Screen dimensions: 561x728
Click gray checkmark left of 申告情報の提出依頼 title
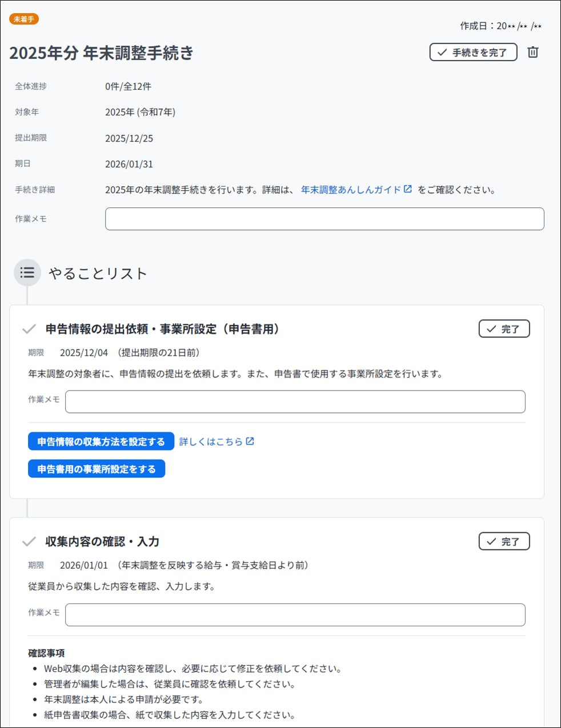coord(29,329)
